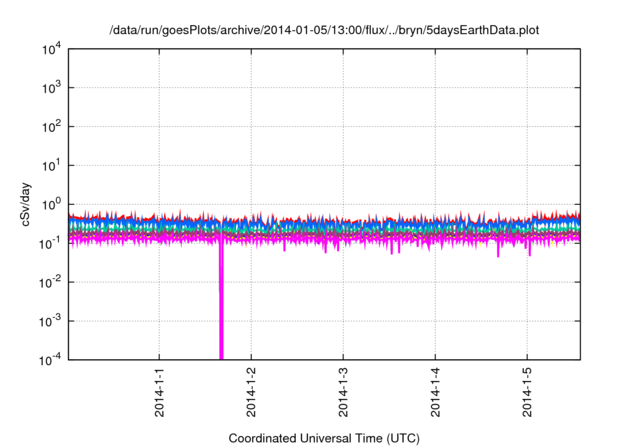Click the magenta dropout spike before 2014-1-2
The height and width of the screenshot is (448, 640).
[221, 302]
